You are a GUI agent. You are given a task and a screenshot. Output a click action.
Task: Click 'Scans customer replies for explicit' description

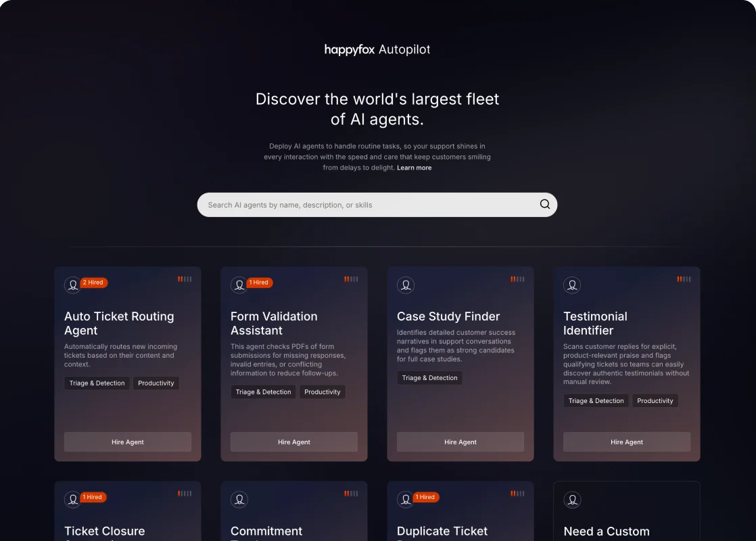[626, 364]
